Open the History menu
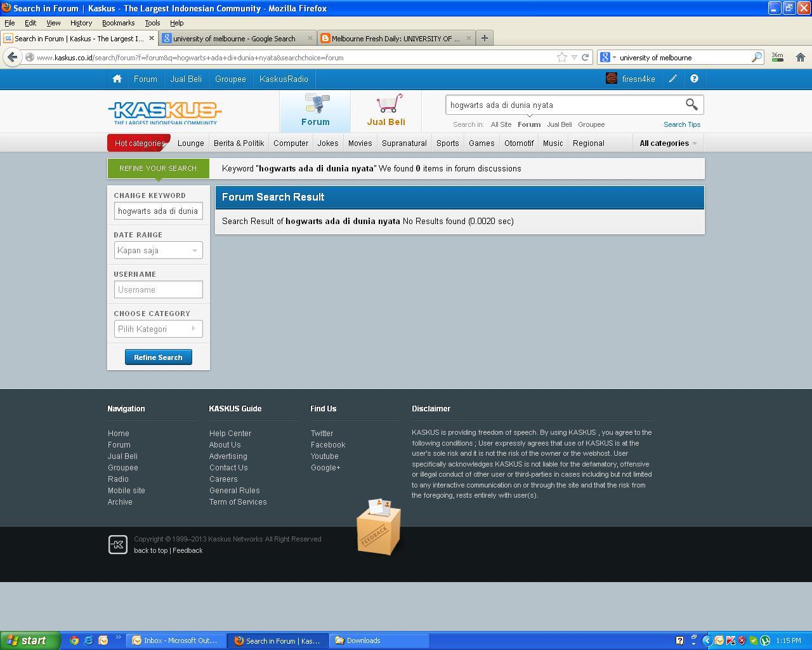The image size is (812, 650). click(x=81, y=23)
